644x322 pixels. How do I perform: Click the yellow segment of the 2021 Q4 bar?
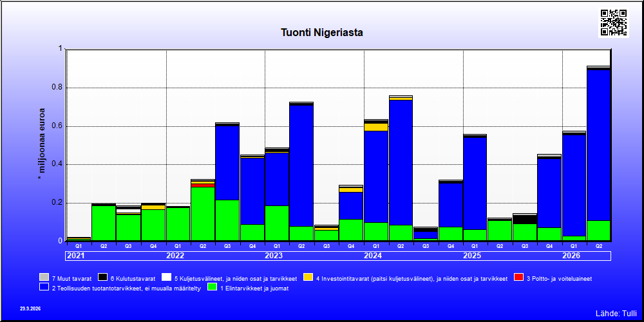coord(153,207)
